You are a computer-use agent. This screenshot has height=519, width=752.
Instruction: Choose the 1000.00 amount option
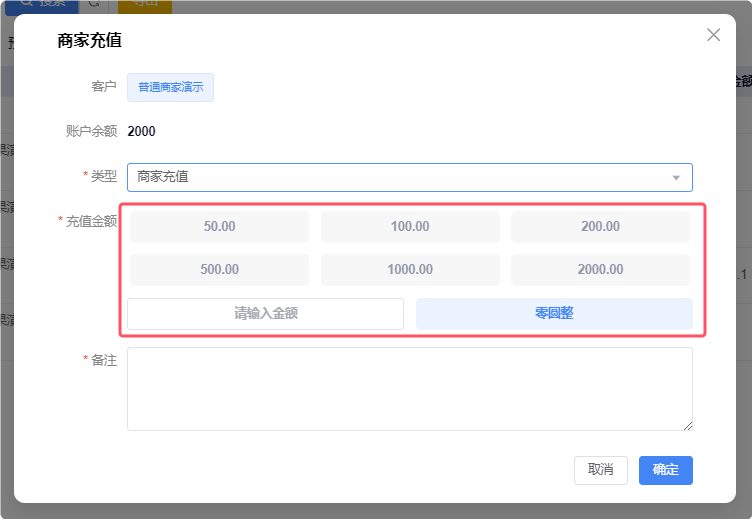coord(410,270)
